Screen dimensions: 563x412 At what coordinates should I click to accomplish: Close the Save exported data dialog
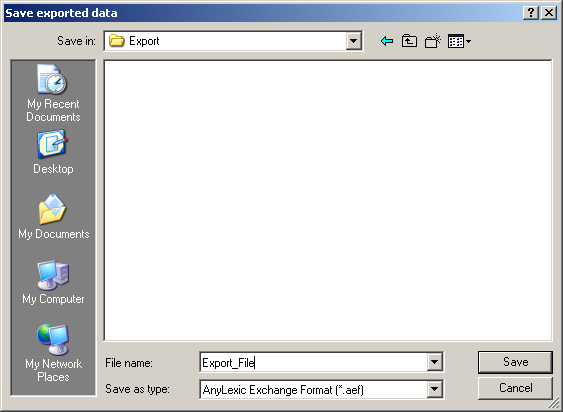(549, 13)
